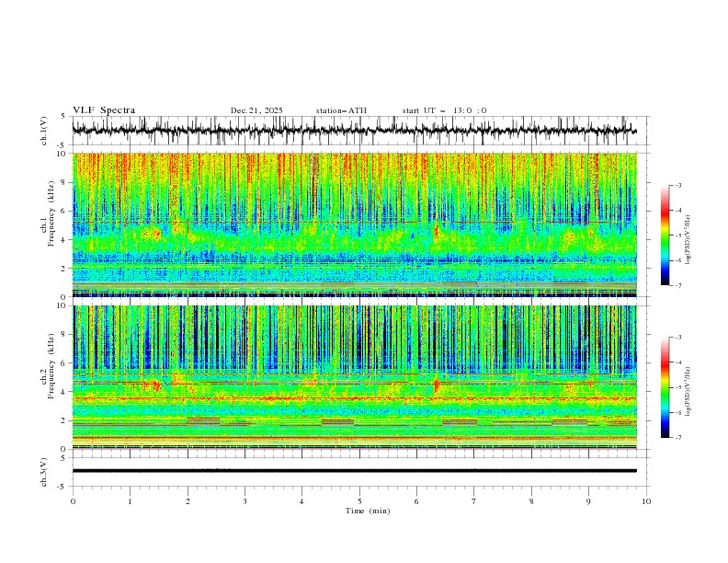Click the "ch.1 Frequency (kHz)" axis label
The image size is (728, 563).
[48, 213]
